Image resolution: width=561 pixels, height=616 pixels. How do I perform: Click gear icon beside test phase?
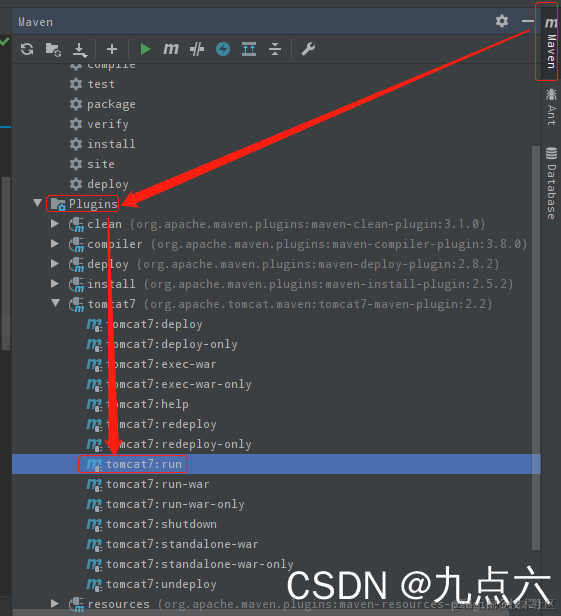click(x=76, y=84)
